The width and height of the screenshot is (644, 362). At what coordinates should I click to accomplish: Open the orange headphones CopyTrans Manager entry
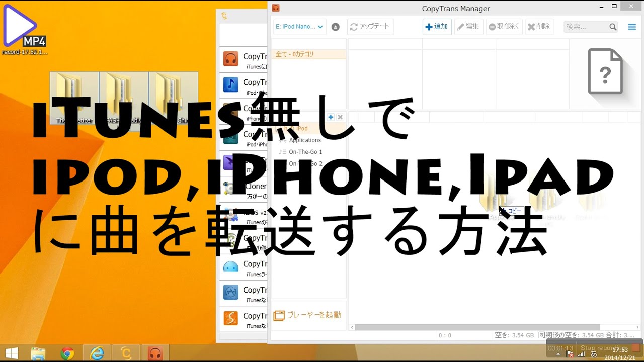point(244,60)
